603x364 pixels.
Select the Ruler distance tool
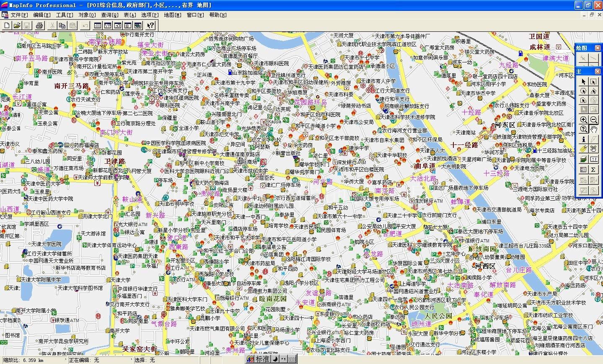pos(593,159)
